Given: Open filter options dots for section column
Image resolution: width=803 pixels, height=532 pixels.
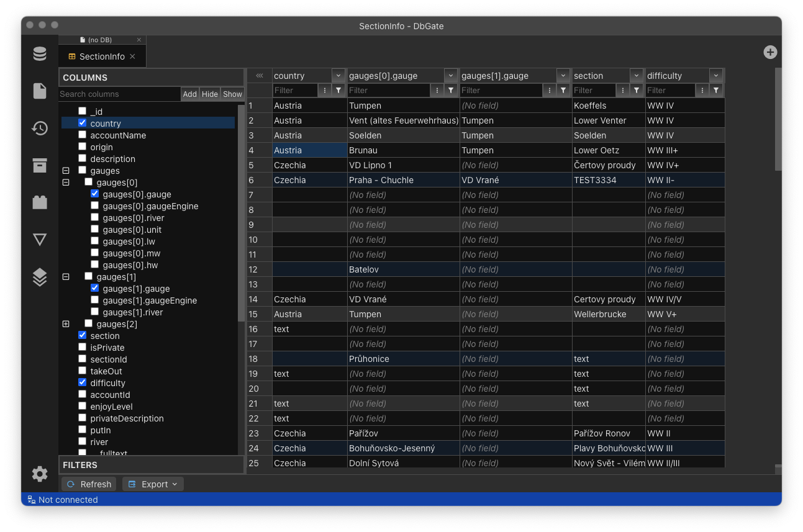Looking at the screenshot, I should pos(623,91).
